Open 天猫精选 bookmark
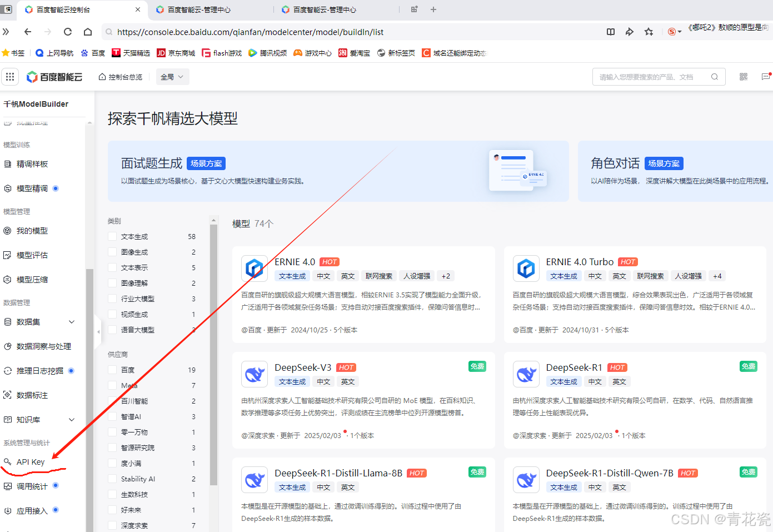 [131, 53]
